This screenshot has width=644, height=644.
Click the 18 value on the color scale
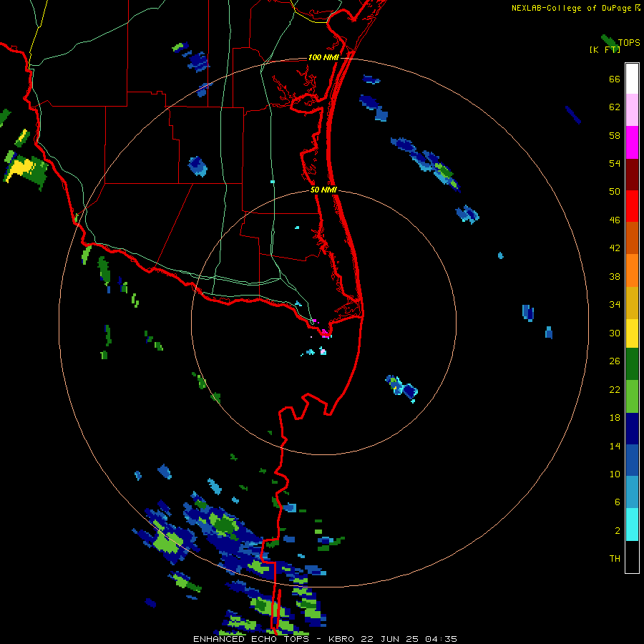(615, 418)
